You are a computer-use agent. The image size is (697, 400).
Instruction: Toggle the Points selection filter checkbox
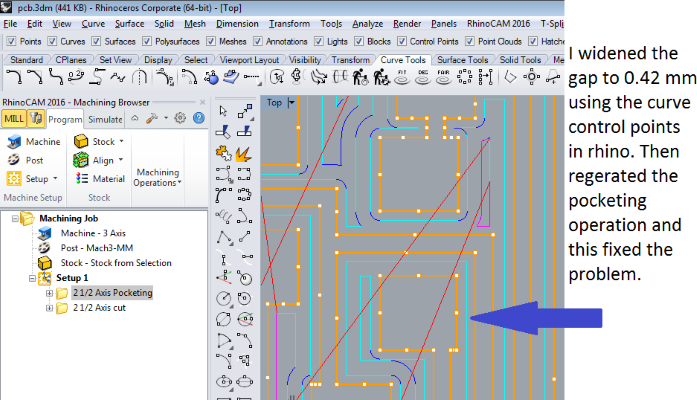pyautogui.click(x=11, y=41)
